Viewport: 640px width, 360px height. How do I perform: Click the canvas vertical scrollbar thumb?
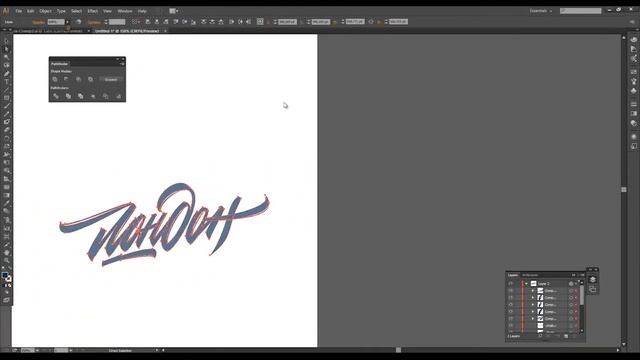pyautogui.click(x=624, y=190)
